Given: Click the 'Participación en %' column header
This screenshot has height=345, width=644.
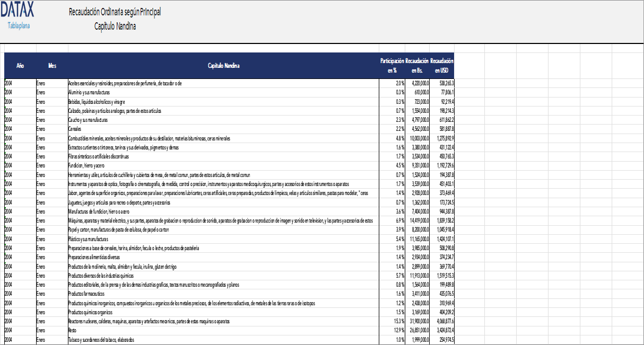Looking at the screenshot, I should (x=393, y=66).
